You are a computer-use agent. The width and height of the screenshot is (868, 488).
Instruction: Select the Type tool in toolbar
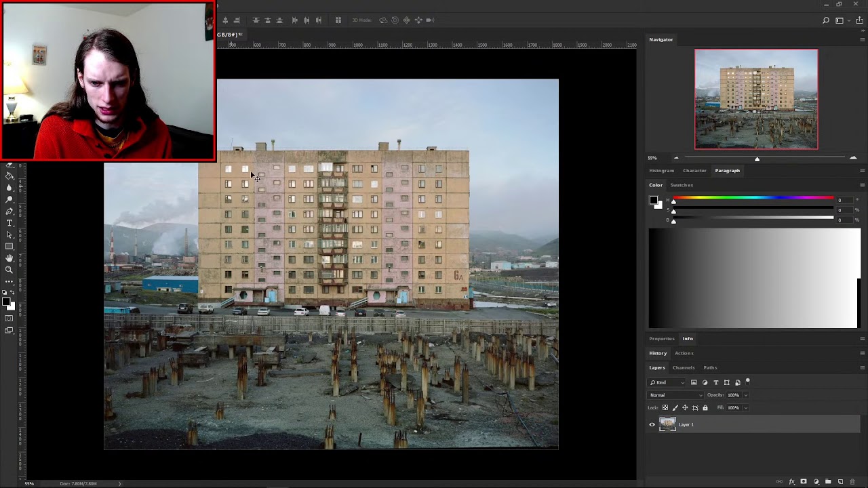click(9, 223)
